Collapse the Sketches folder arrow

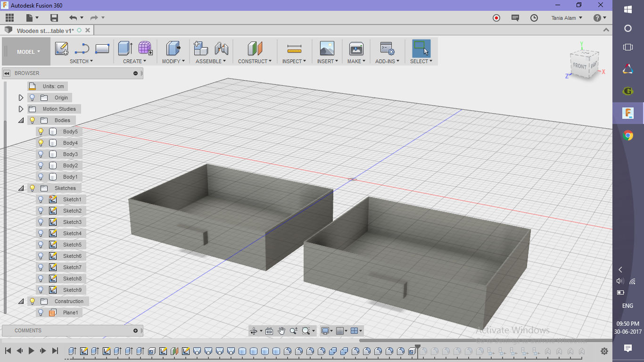pos(21,188)
